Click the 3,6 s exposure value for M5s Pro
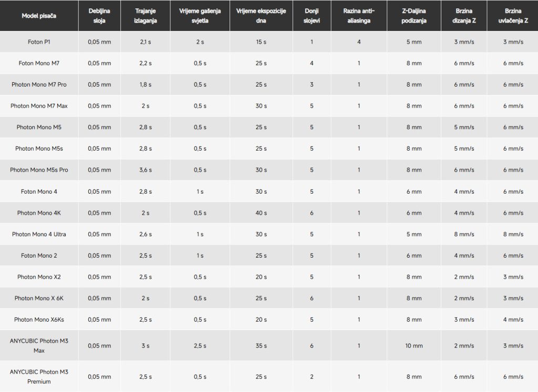Image resolution: width=538 pixels, height=392 pixels. (x=147, y=170)
